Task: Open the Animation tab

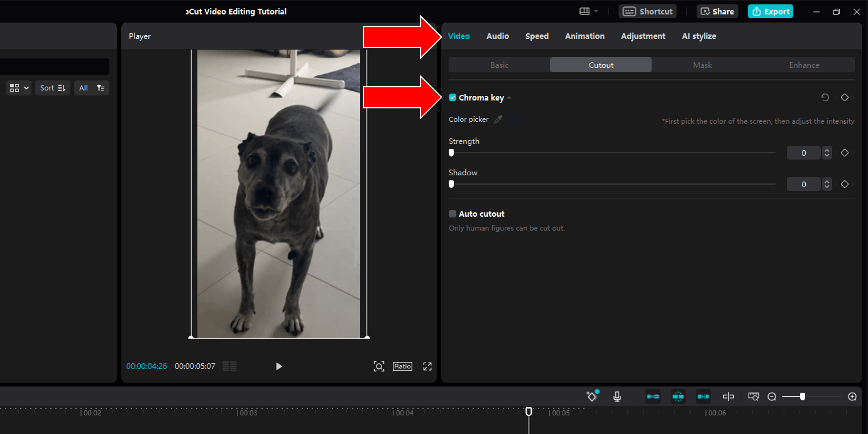Action: tap(585, 36)
